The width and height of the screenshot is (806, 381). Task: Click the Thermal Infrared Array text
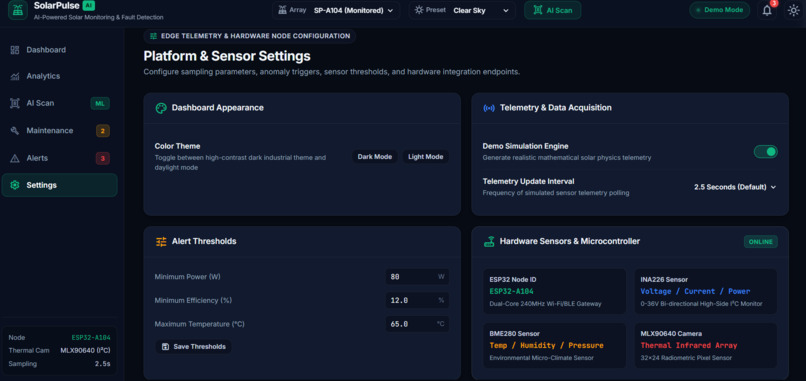689,346
